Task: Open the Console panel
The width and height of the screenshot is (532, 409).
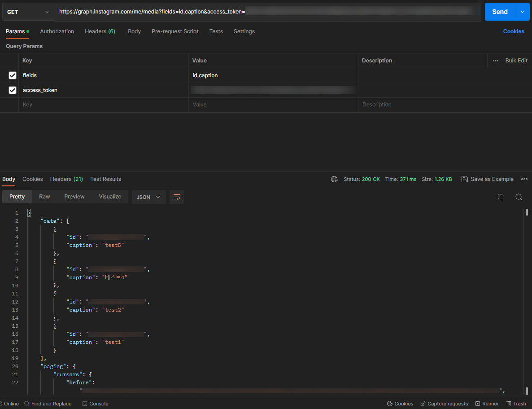Action: click(x=96, y=404)
